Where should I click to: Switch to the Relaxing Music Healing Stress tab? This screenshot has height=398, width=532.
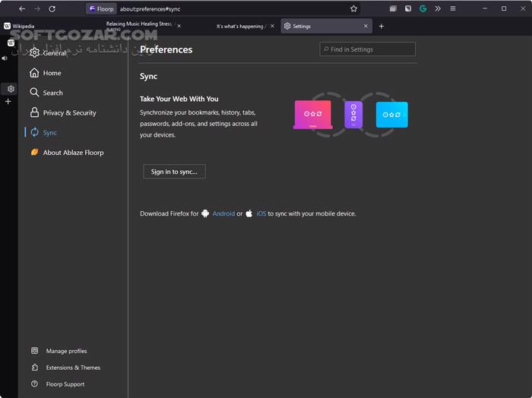pyautogui.click(x=139, y=26)
